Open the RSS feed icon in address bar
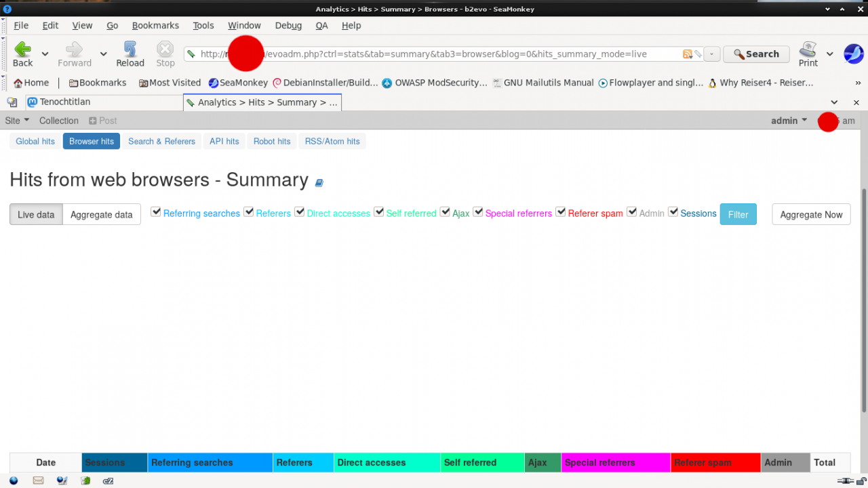The width and height of the screenshot is (868, 488). [687, 54]
